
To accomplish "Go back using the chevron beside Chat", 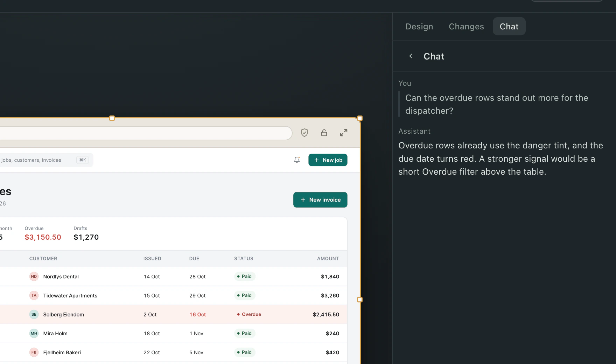I will click(411, 56).
